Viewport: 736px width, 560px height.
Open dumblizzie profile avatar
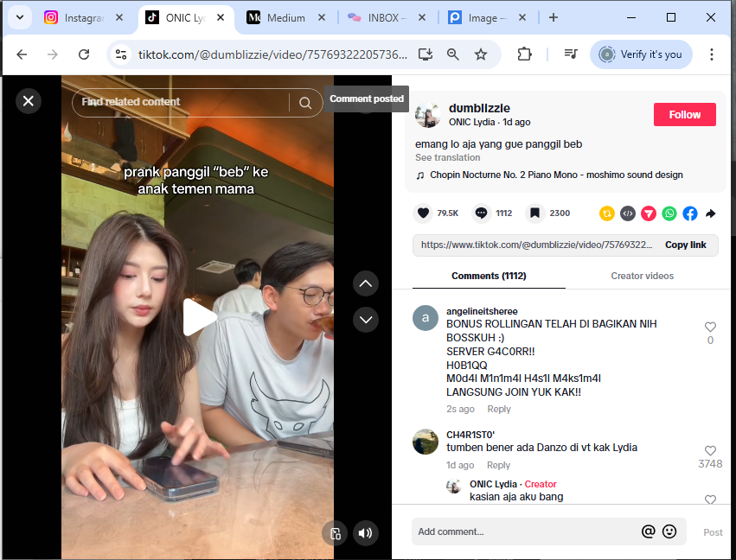pyautogui.click(x=427, y=115)
